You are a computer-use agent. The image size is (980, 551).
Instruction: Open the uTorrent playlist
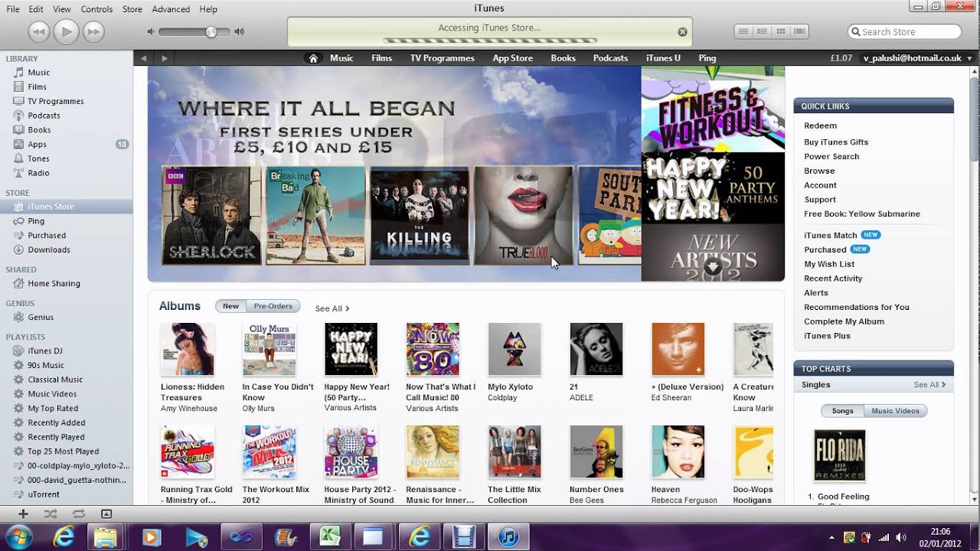click(44, 494)
